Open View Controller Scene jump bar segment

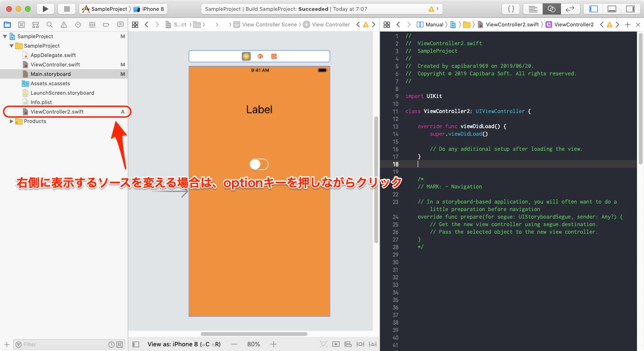coord(265,24)
